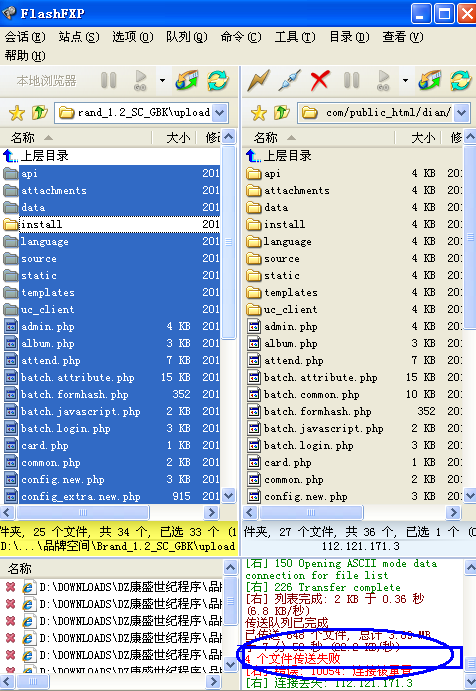This screenshot has width=476, height=691.
Task: Click the remote horizontal scroll left arrow
Action: 250,513
